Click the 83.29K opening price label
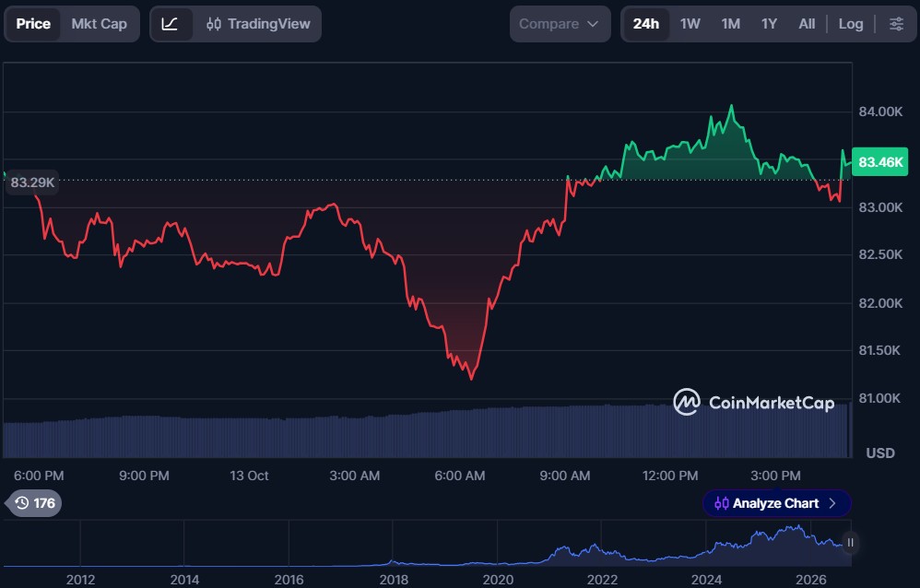Viewport: 920px width, 588px height. tap(32, 182)
